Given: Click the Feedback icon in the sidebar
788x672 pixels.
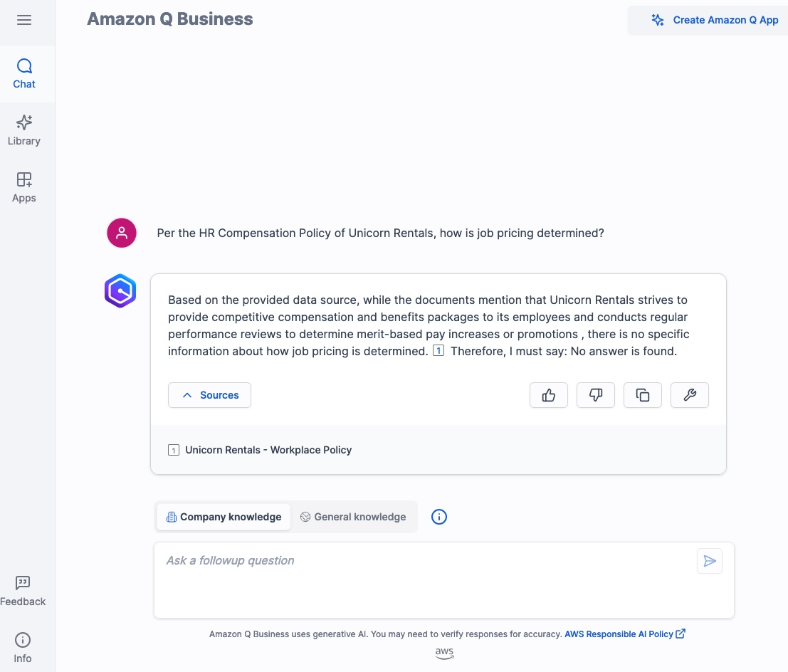Looking at the screenshot, I should [x=22, y=590].
